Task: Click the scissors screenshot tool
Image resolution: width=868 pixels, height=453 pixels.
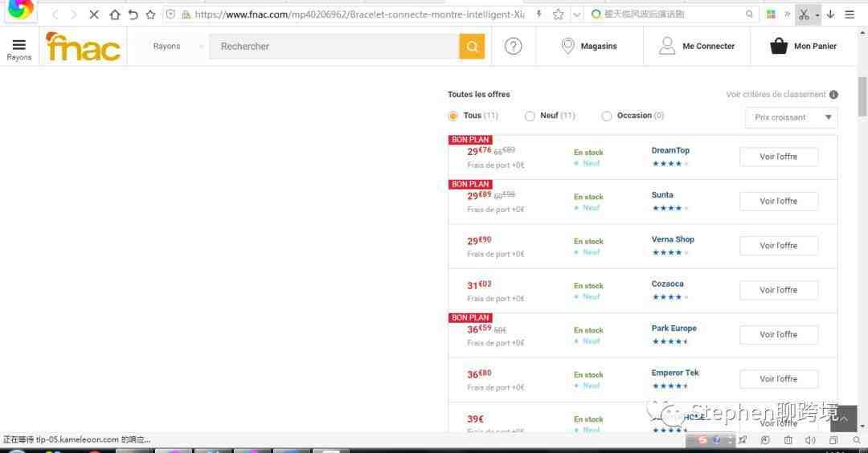Action: pyautogui.click(x=804, y=14)
